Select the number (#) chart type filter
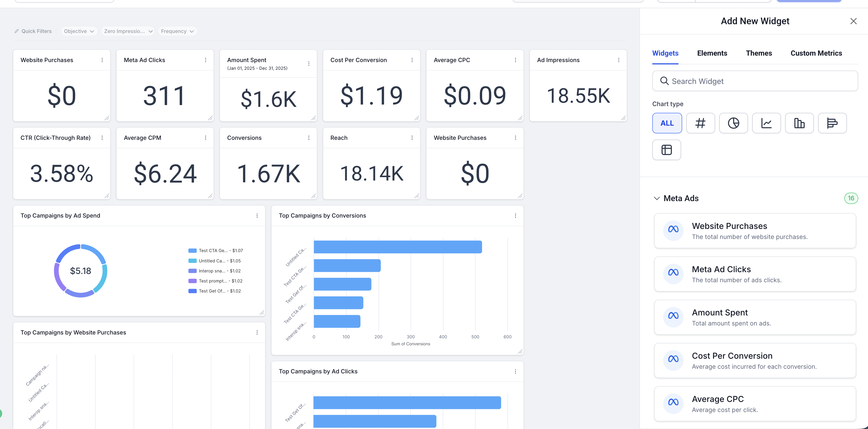Image resolution: width=868 pixels, height=429 pixels. (700, 123)
